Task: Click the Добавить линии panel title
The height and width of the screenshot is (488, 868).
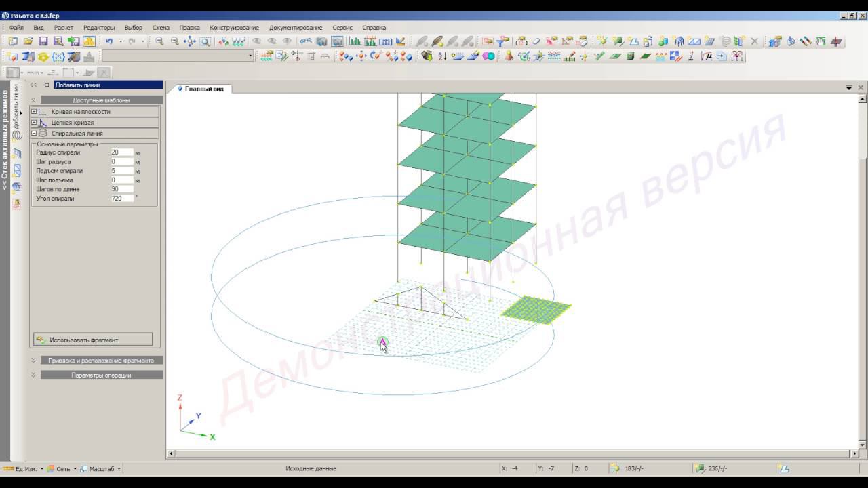Action: click(x=108, y=85)
